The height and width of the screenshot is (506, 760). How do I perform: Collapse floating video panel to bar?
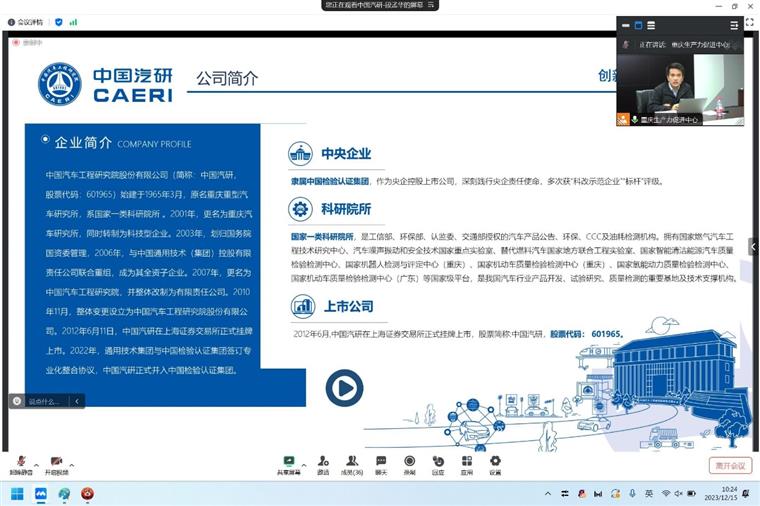tap(626, 25)
